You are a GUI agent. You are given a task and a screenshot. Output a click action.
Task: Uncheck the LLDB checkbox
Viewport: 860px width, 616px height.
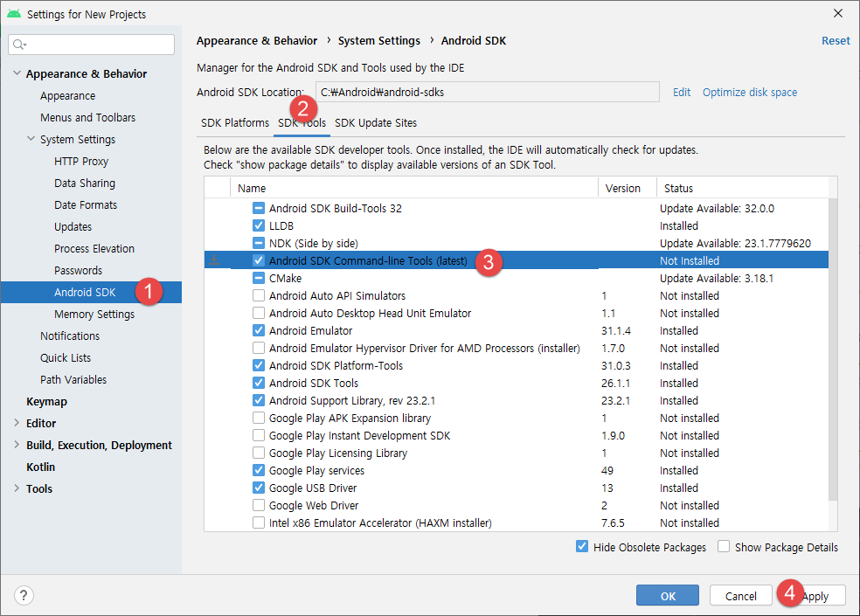click(x=259, y=225)
